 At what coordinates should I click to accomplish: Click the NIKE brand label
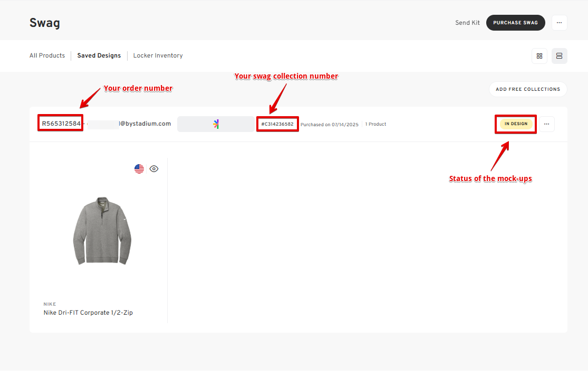pyautogui.click(x=50, y=304)
